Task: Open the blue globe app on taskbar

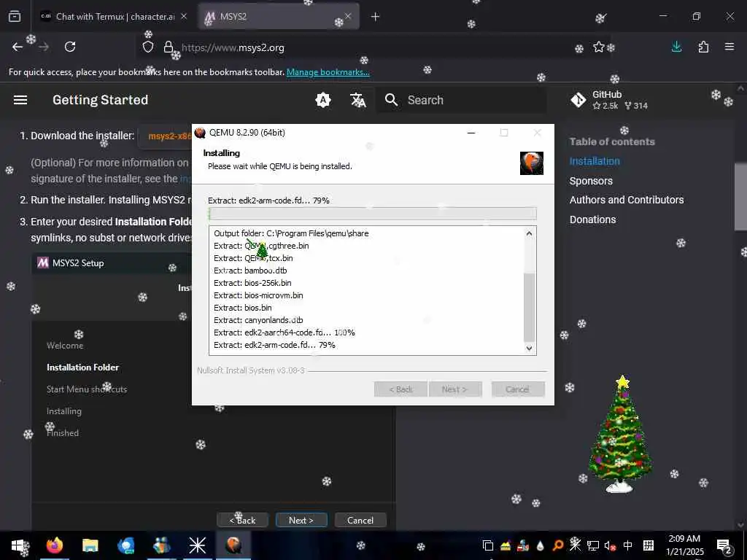Action: (x=125, y=545)
